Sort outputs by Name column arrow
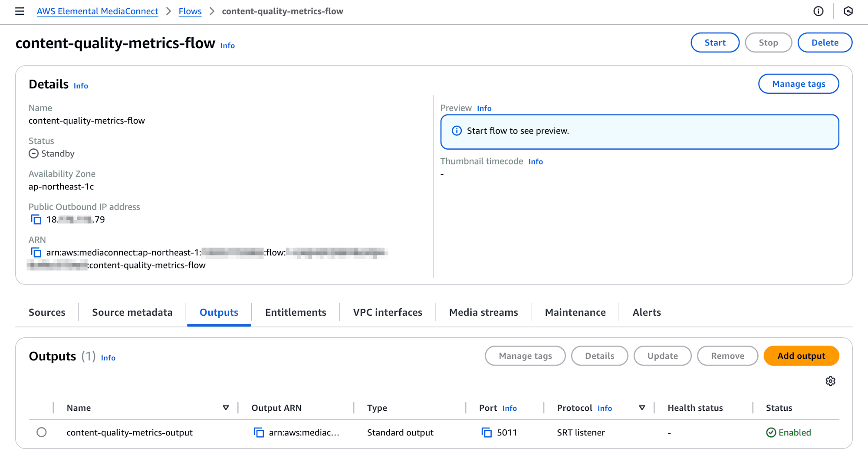The image size is (868, 461). pyautogui.click(x=226, y=408)
